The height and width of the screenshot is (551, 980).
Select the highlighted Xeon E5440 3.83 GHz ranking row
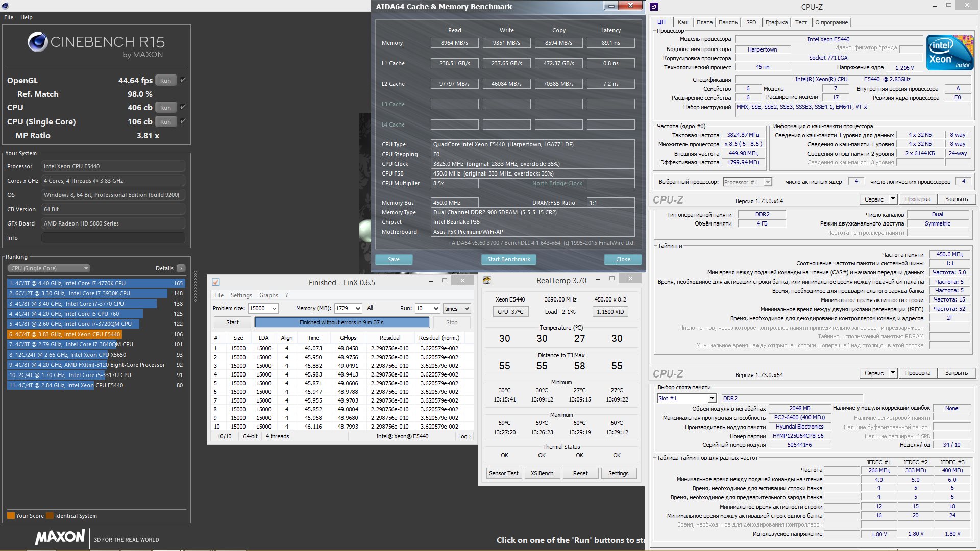(96, 334)
